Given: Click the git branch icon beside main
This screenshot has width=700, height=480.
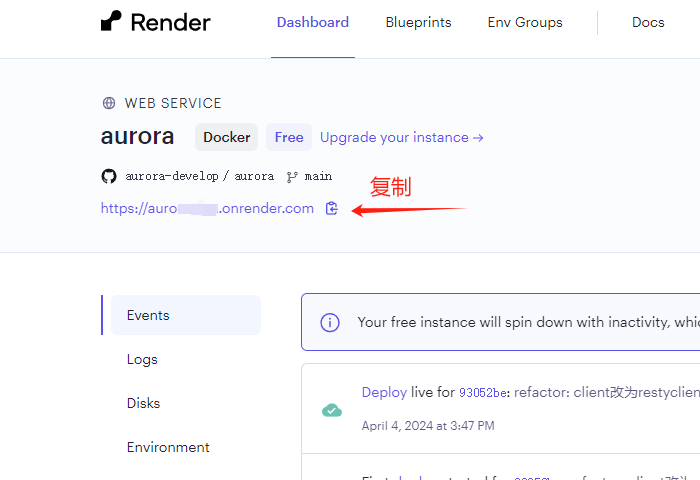Looking at the screenshot, I should point(292,177).
